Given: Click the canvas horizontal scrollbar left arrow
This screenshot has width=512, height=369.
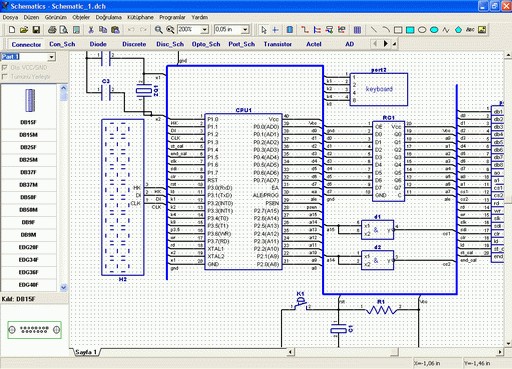Looking at the screenshot, I should tap(290, 352).
